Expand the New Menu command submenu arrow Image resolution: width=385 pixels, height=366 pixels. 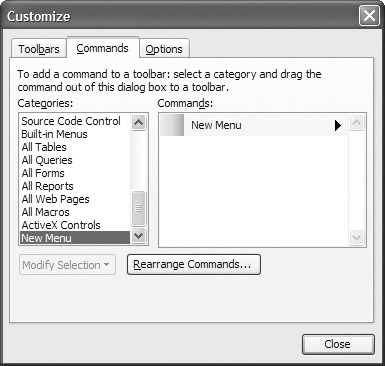click(x=338, y=125)
